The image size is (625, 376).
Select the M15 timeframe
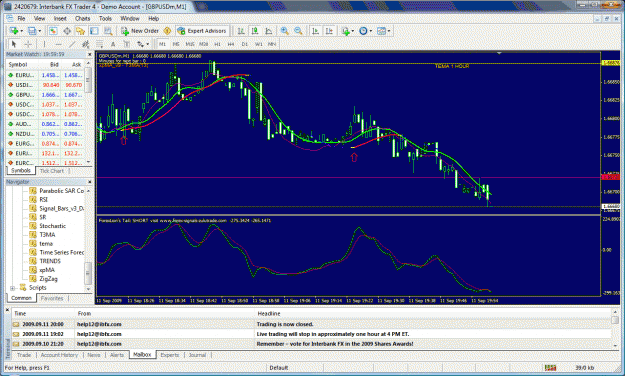pos(190,44)
